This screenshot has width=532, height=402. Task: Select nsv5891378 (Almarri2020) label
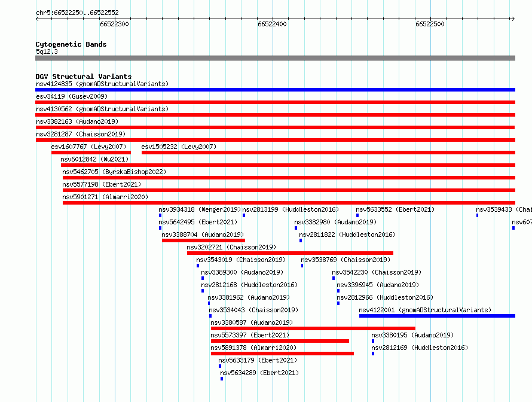click(253, 348)
